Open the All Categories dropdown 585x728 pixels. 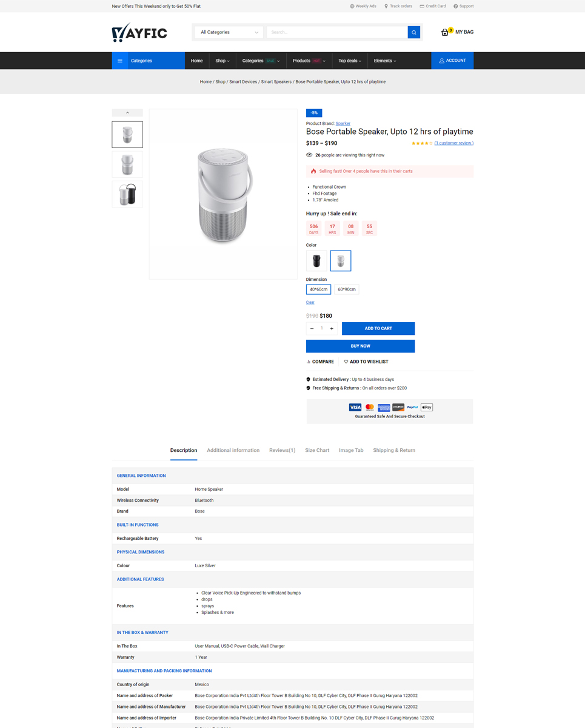[229, 32]
